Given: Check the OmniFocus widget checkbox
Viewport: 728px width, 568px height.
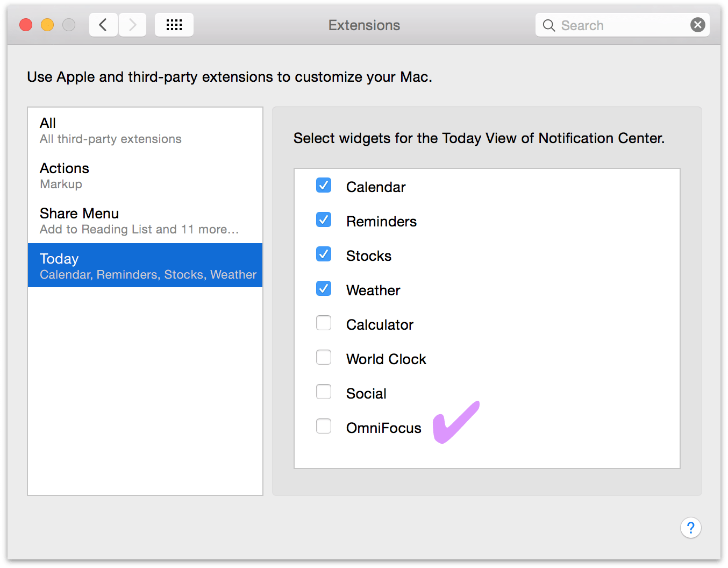Looking at the screenshot, I should (x=324, y=427).
